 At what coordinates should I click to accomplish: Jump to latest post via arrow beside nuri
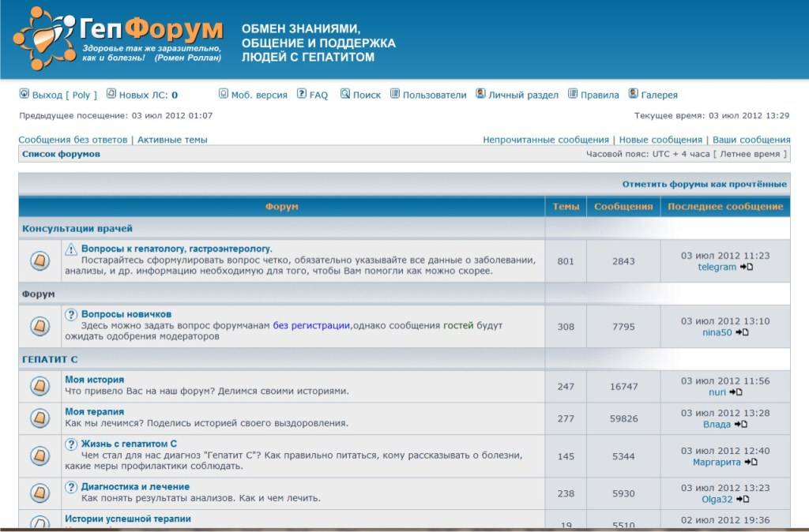pyautogui.click(x=736, y=392)
